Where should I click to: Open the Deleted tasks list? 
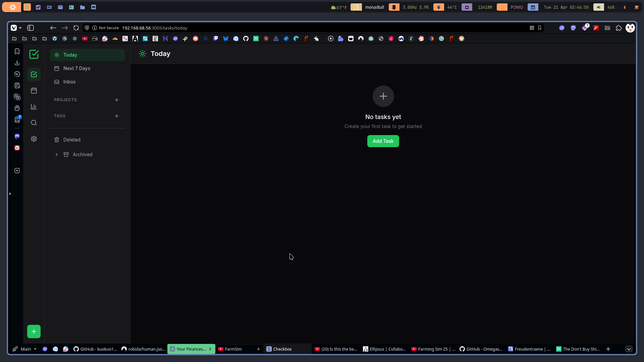[72, 140]
